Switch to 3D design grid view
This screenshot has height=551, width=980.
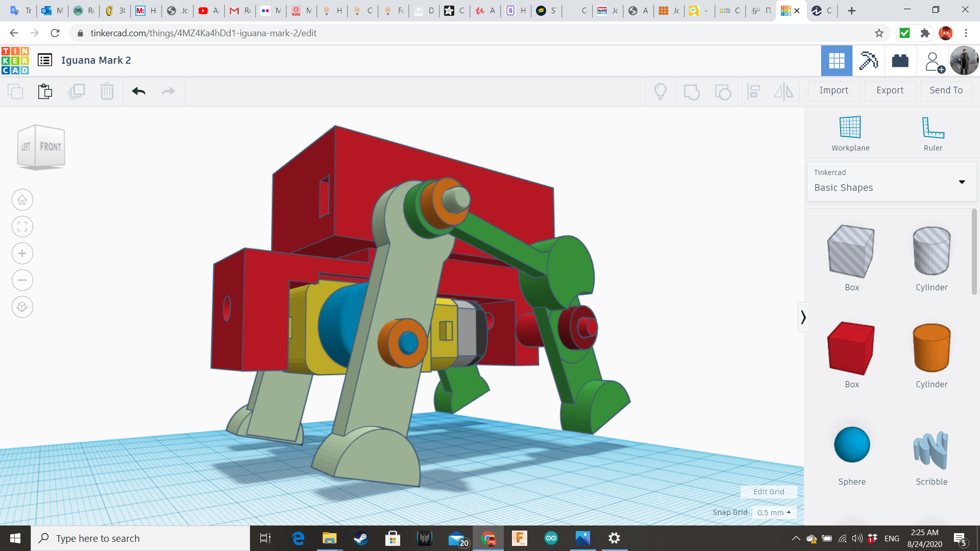tap(837, 61)
